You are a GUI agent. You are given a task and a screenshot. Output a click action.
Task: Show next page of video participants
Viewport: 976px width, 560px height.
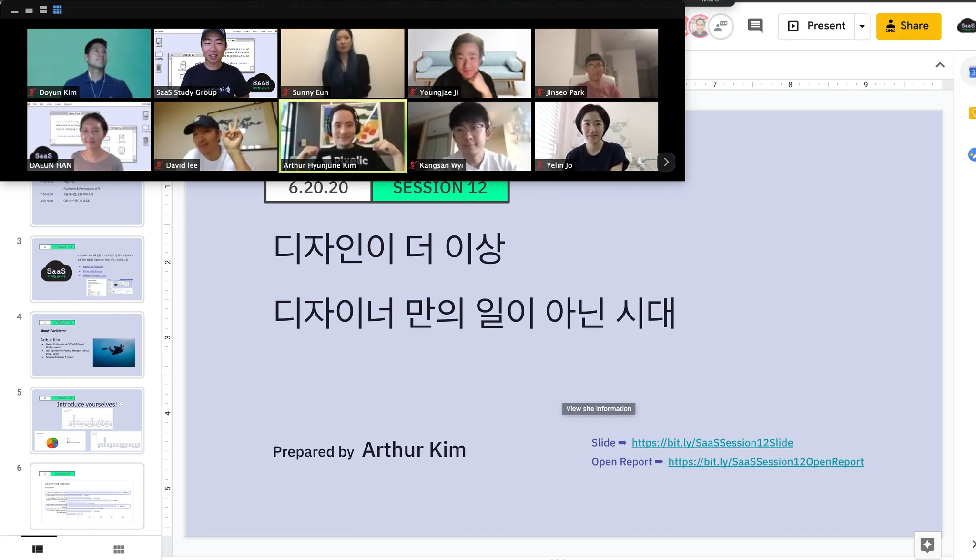tap(666, 162)
